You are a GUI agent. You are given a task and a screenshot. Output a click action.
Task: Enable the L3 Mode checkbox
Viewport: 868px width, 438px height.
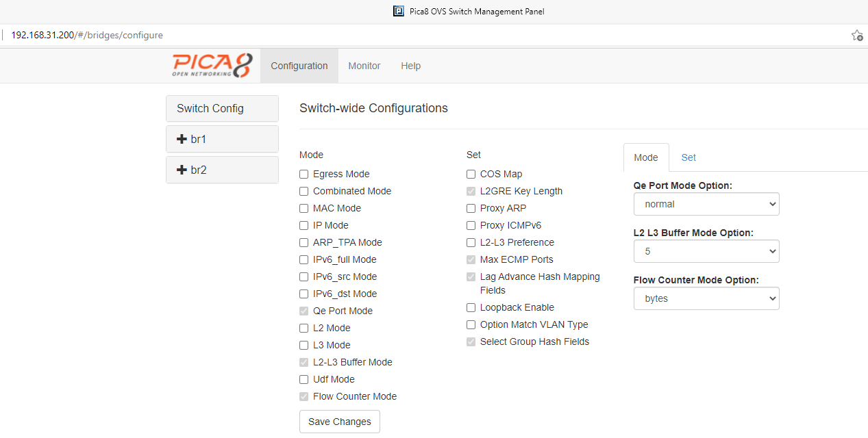pyautogui.click(x=304, y=346)
